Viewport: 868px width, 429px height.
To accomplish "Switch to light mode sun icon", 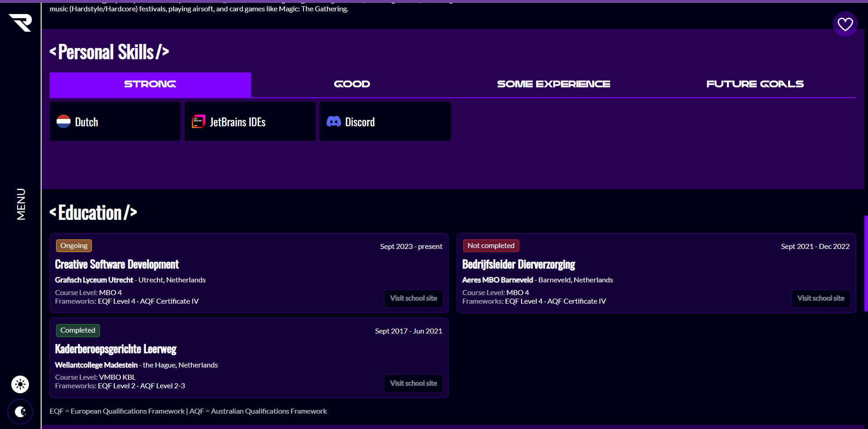I will pos(20,385).
